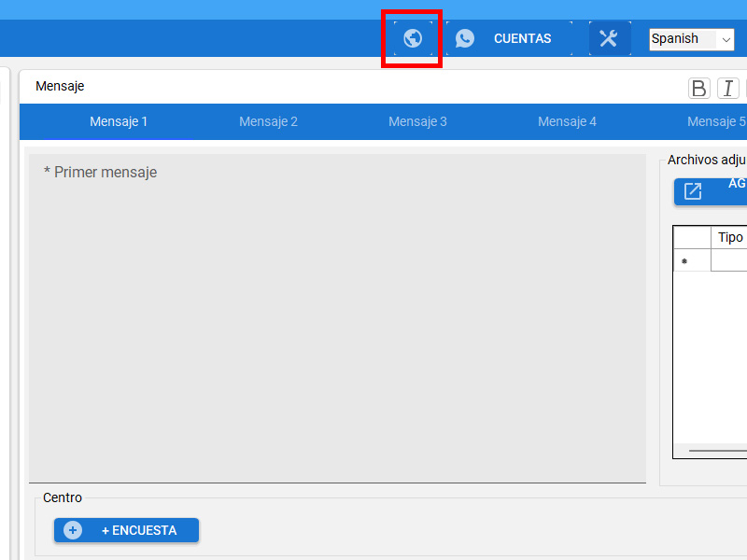Image resolution: width=747 pixels, height=560 pixels.
Task: Click the + ENCUESTA button label
Action: pyautogui.click(x=138, y=530)
